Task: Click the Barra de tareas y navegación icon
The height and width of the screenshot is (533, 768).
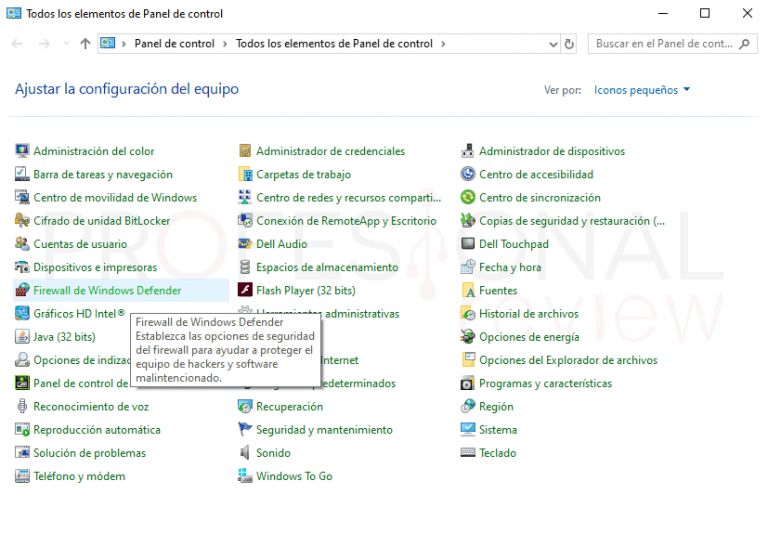Action: 22,174
